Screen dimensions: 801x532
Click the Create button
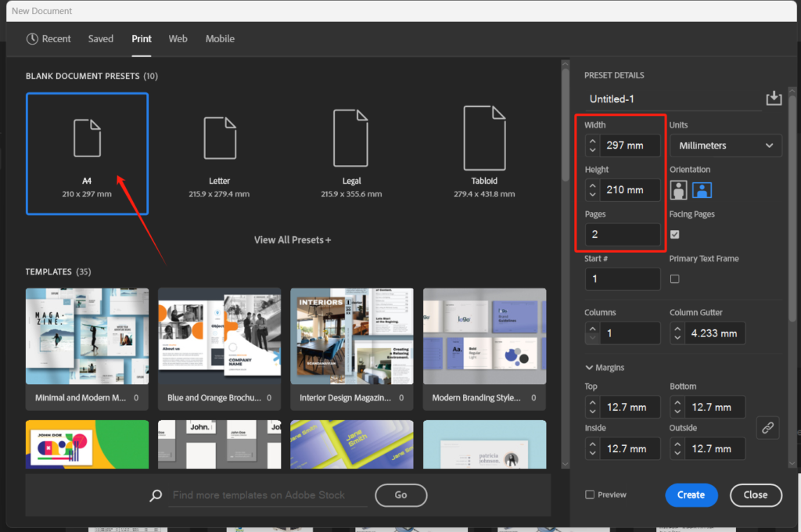tap(691, 494)
